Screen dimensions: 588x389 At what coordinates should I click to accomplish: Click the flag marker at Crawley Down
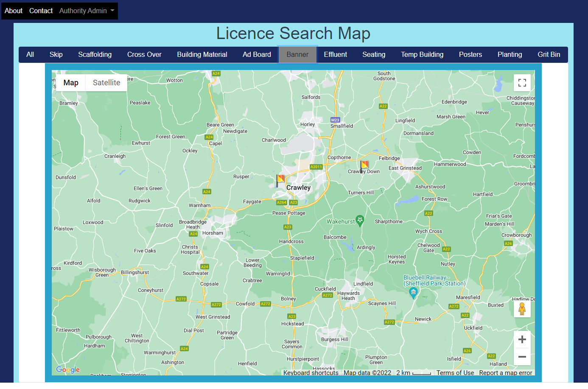point(364,165)
